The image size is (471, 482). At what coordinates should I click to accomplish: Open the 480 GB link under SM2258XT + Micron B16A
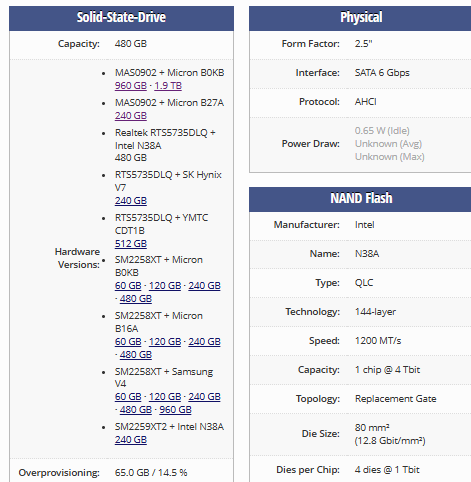tap(136, 355)
